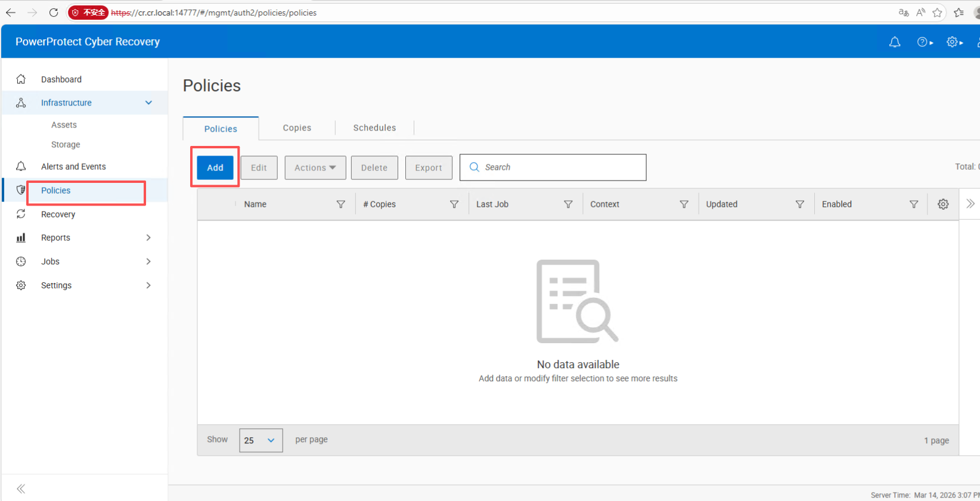Screen dimensions: 980x501
Task: Filter the # Copies column
Action: pyautogui.click(x=454, y=204)
